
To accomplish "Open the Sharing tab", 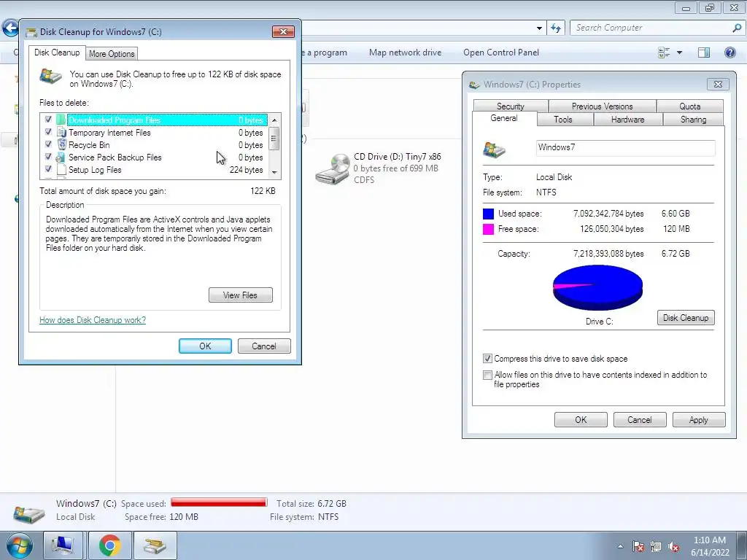I will click(693, 120).
